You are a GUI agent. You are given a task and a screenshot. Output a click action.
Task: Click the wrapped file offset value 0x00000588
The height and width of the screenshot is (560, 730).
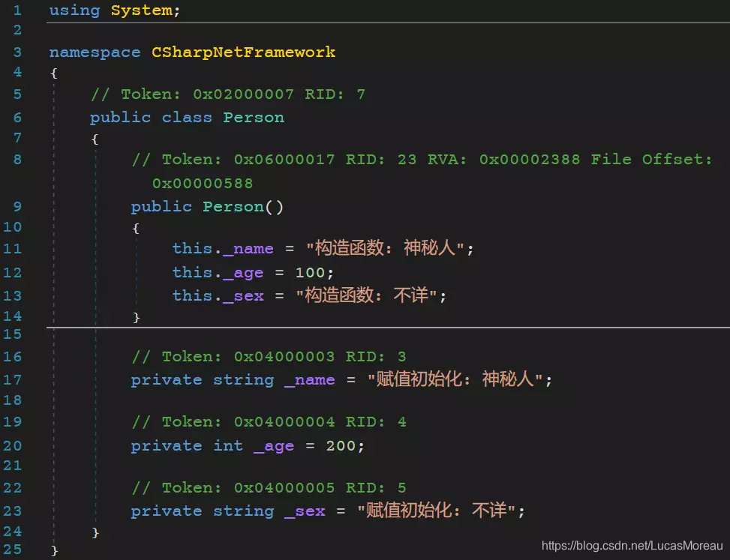point(203,183)
